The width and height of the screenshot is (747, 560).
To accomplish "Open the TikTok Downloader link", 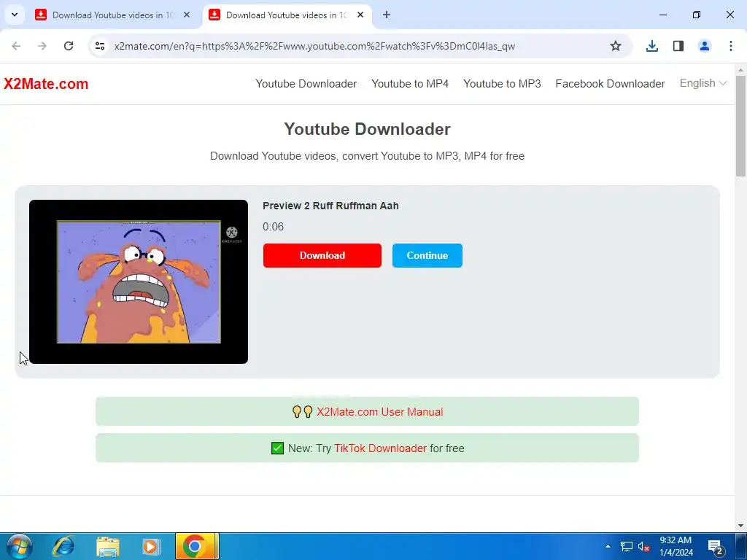I will coord(380,448).
